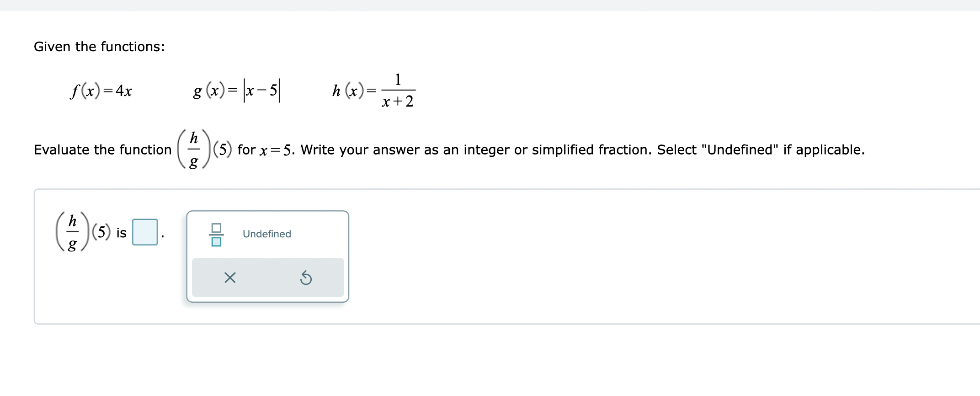Tap the reset icon in the palette toolbar

(306, 277)
